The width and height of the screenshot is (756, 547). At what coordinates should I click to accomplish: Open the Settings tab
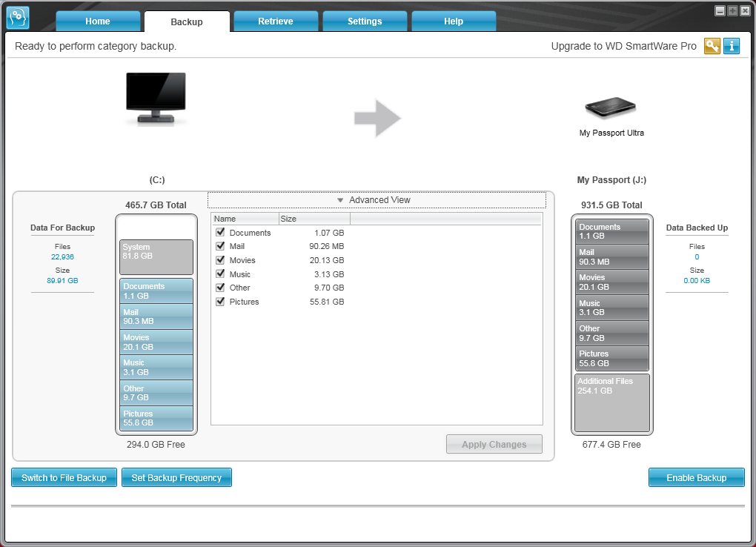365,21
